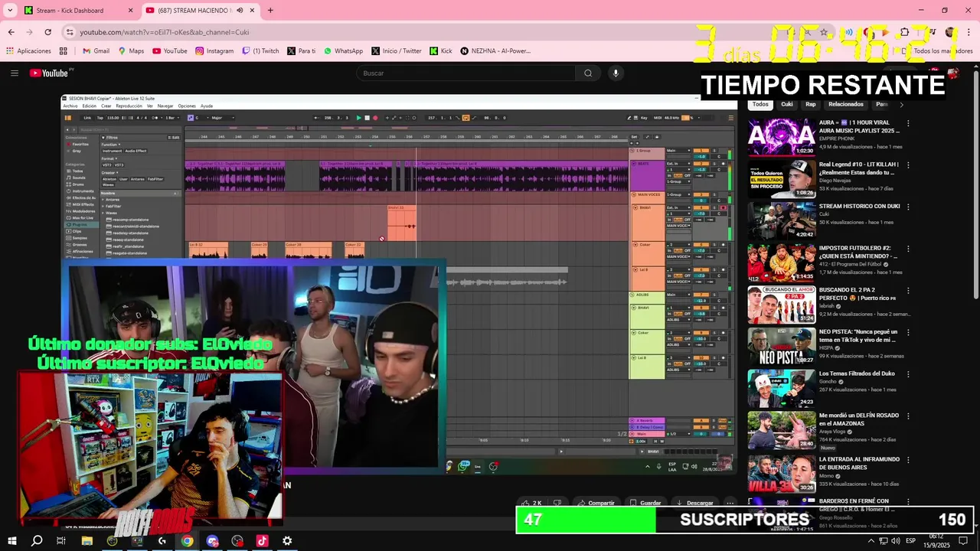Image resolution: width=980 pixels, height=551 pixels.
Task: Click the AURA playlist video thumbnail
Action: click(782, 137)
